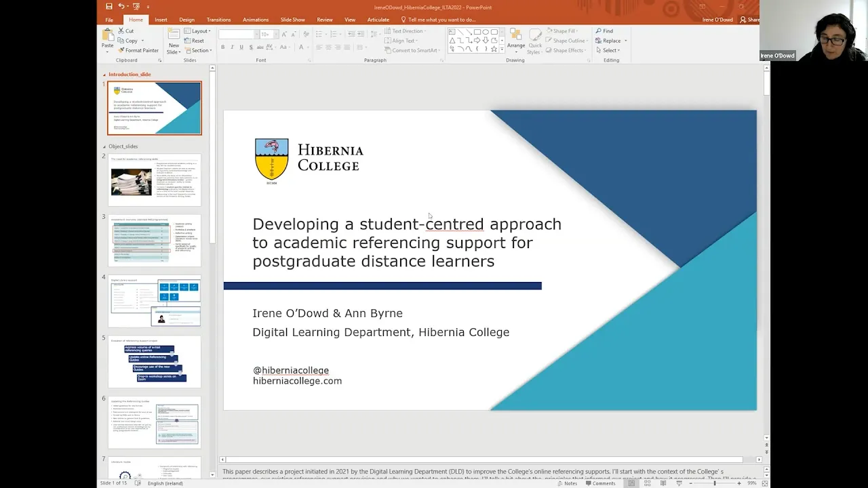This screenshot has width=868, height=488.
Task: Open the Section dropdown
Action: coord(198,50)
